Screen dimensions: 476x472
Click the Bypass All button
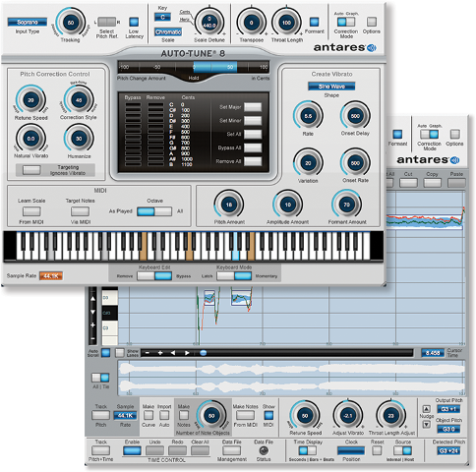[253, 147]
